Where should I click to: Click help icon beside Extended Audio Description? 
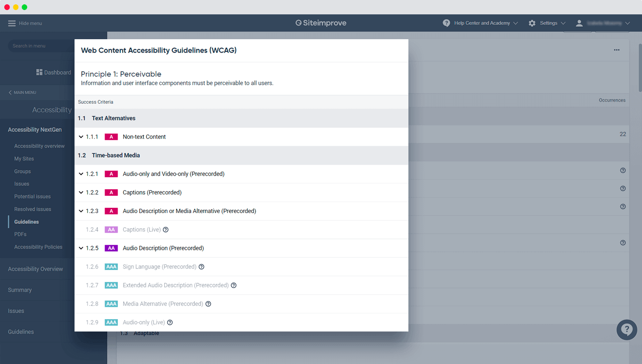[x=234, y=286]
